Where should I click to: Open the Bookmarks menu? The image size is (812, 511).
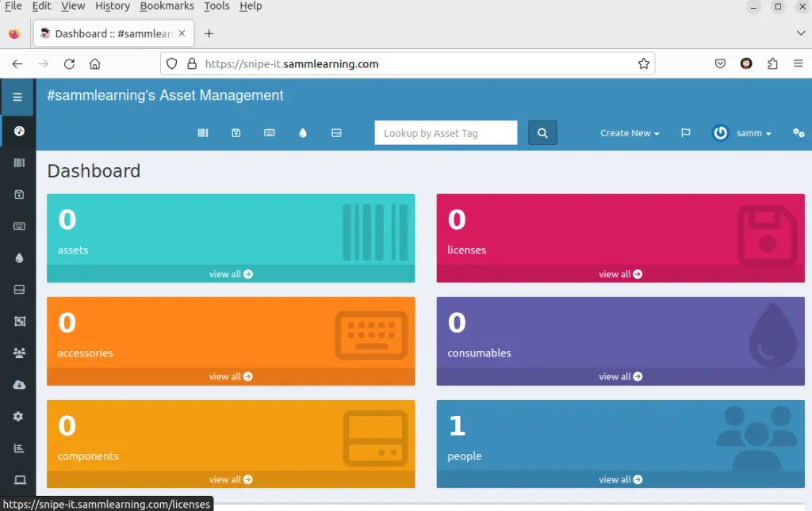167,6
